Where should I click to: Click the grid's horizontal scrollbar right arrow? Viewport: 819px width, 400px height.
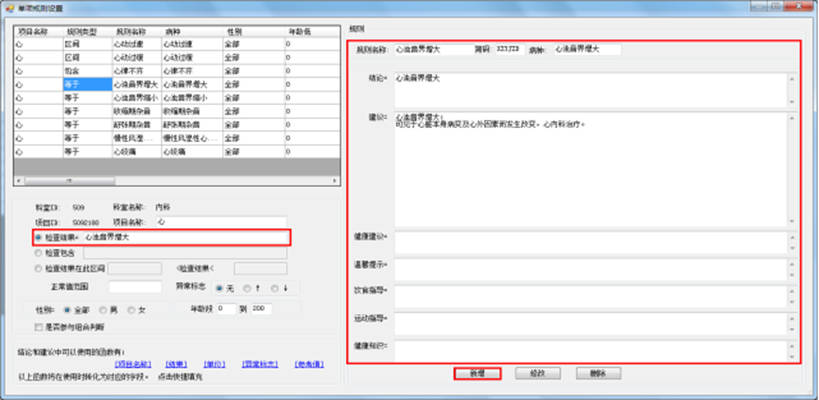click(x=330, y=181)
